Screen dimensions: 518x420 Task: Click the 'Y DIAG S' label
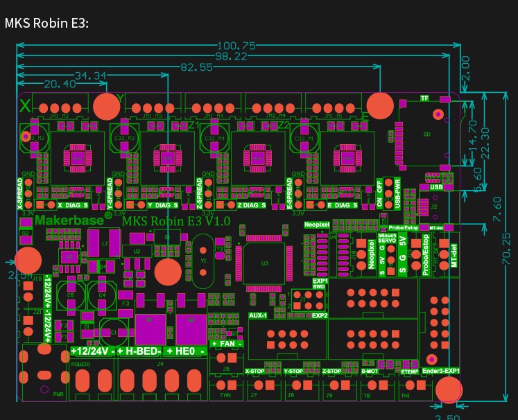(163, 205)
